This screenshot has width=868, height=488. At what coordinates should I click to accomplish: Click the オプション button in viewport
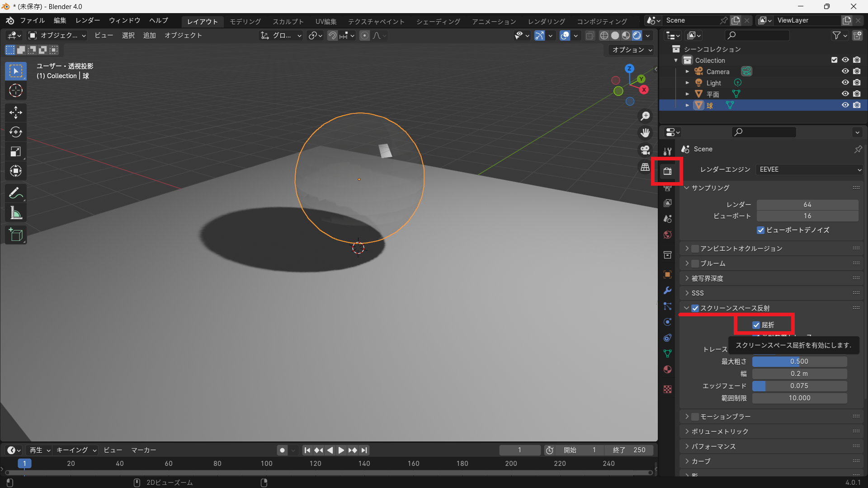632,50
